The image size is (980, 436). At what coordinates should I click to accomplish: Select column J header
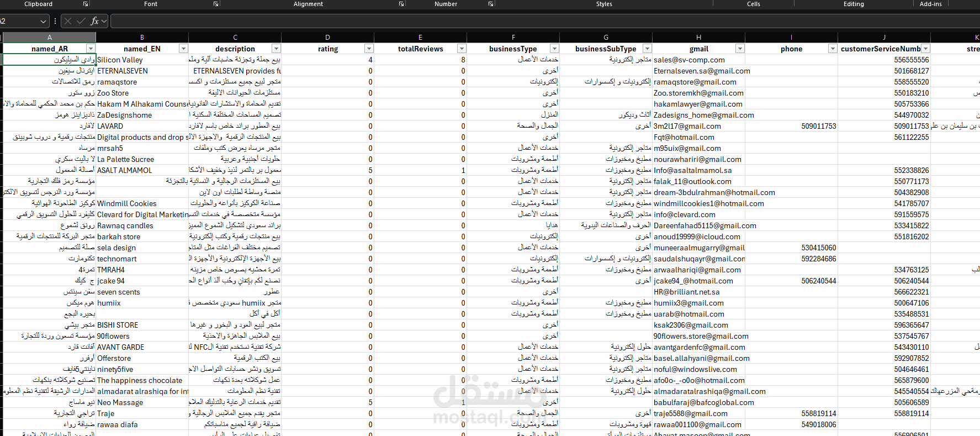pyautogui.click(x=884, y=37)
